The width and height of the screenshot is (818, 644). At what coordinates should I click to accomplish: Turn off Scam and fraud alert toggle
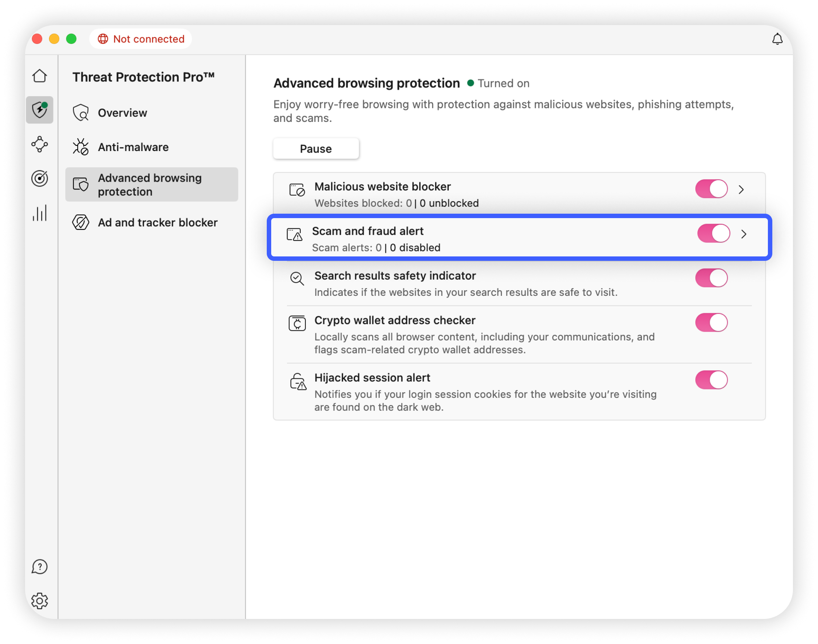[x=713, y=233]
